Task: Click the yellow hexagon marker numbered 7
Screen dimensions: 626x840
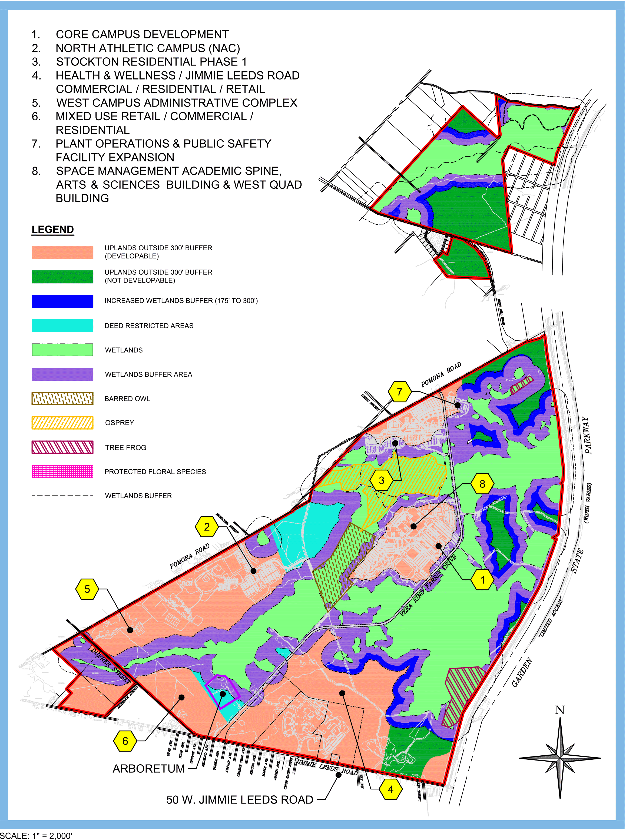Action: 399,391
